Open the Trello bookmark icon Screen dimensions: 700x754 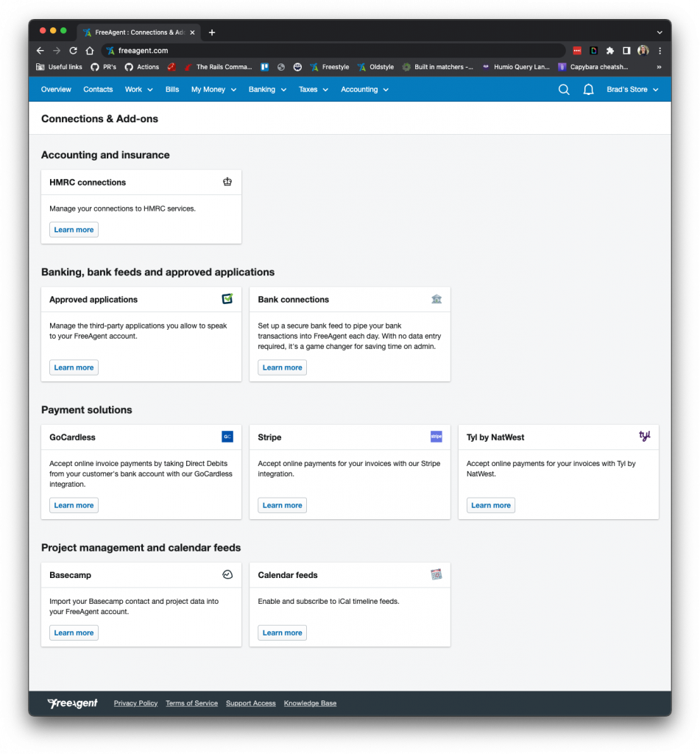[x=264, y=67]
